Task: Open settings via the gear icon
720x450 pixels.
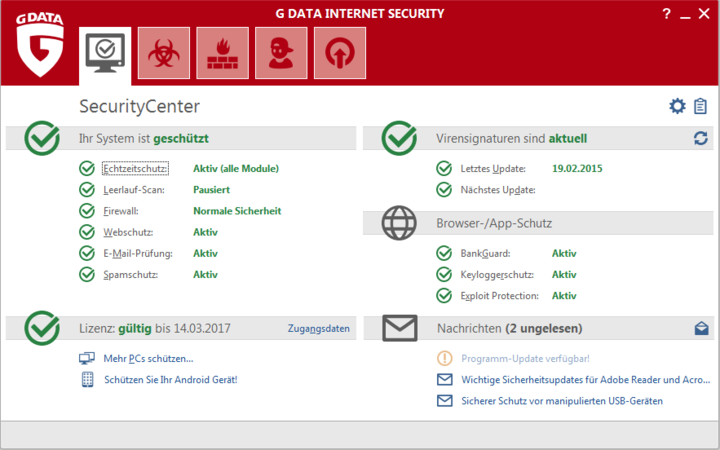Action: (x=677, y=106)
